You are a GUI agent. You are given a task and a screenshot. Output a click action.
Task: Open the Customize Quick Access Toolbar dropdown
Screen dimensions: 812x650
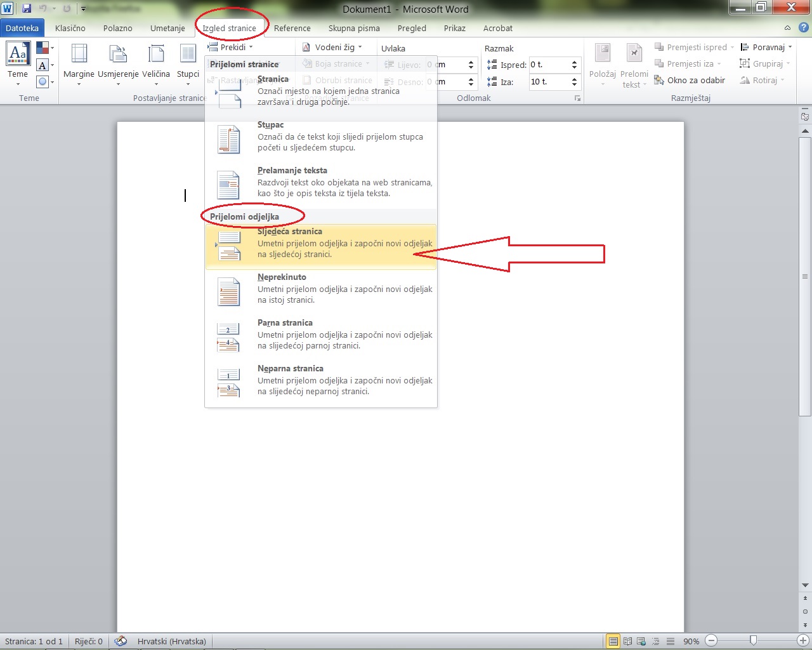point(83,9)
